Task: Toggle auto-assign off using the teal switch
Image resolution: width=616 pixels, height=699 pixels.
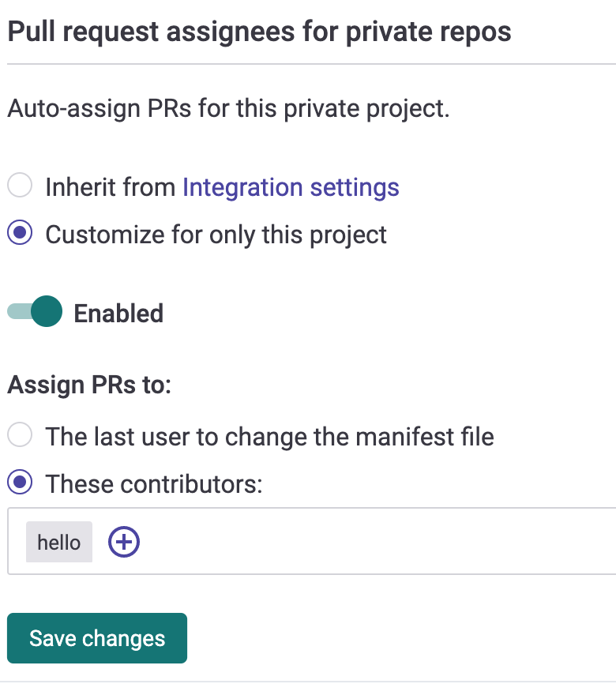Action: [35, 311]
